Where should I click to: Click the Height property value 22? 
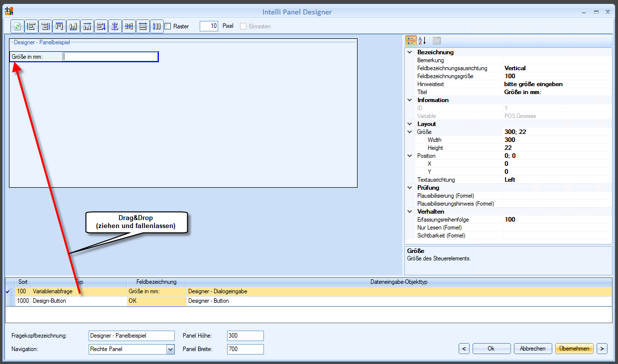tap(508, 148)
